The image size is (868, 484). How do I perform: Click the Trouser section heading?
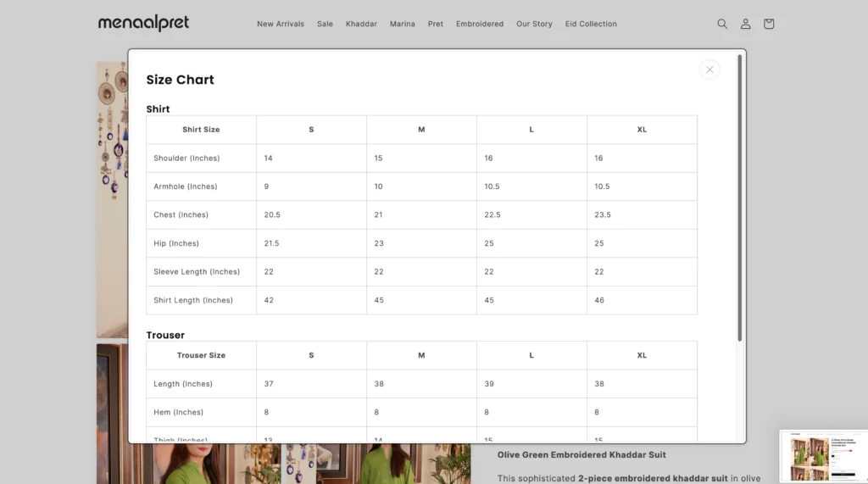165,335
